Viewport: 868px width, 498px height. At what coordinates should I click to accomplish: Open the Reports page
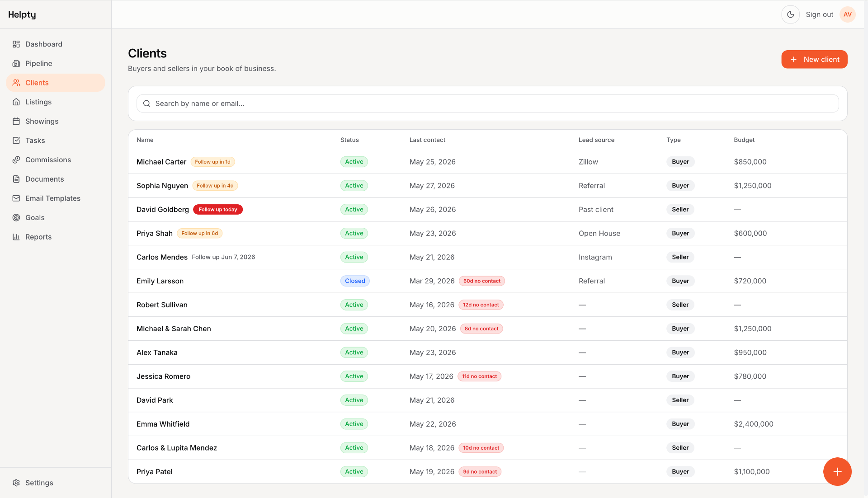[56, 237]
